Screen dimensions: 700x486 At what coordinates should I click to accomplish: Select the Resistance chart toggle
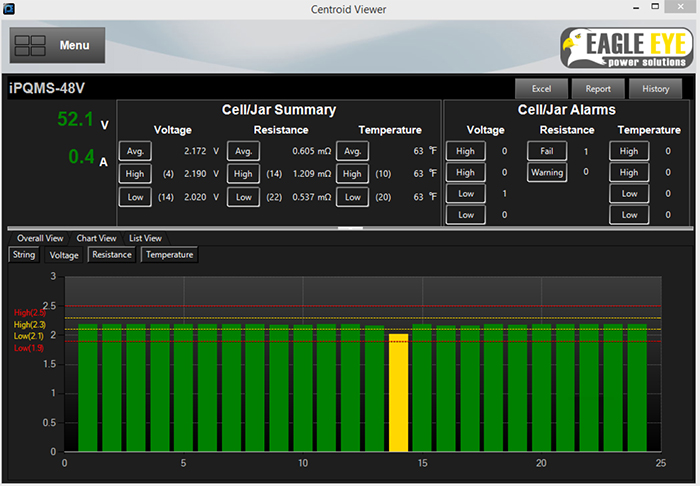point(112,255)
